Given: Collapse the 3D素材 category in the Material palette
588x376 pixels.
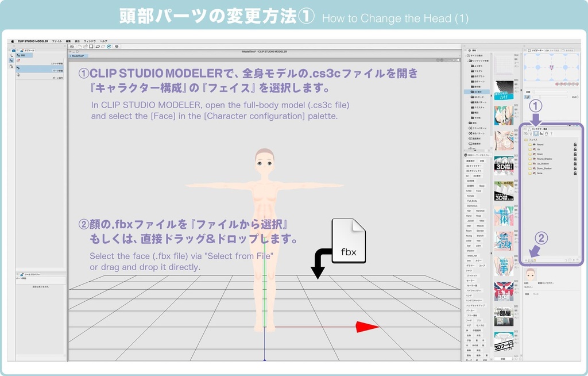Looking at the screenshot, I should coord(470,91).
